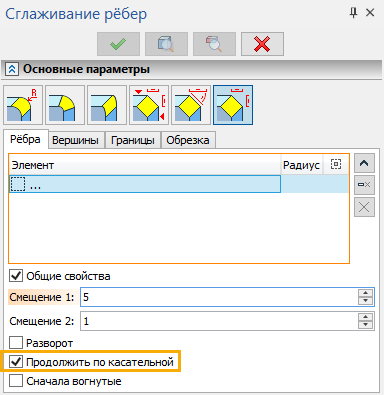Click the Элемент column header

(x=145, y=165)
